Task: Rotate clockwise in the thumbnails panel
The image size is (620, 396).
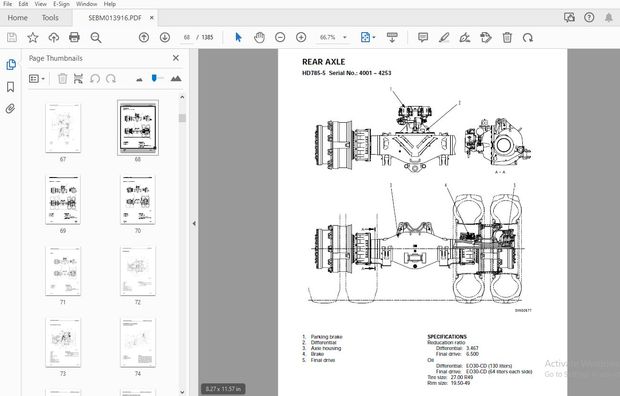Action: [111, 79]
